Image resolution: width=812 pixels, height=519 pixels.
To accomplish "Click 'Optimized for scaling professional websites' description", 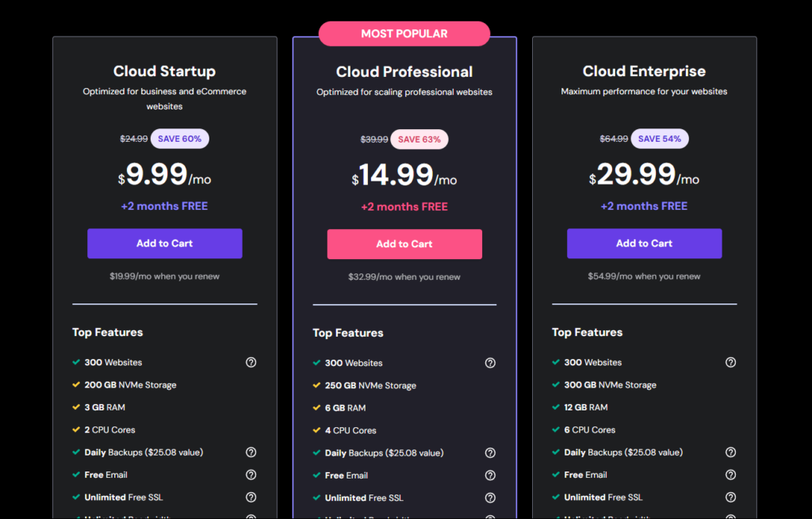I will 404,92.
